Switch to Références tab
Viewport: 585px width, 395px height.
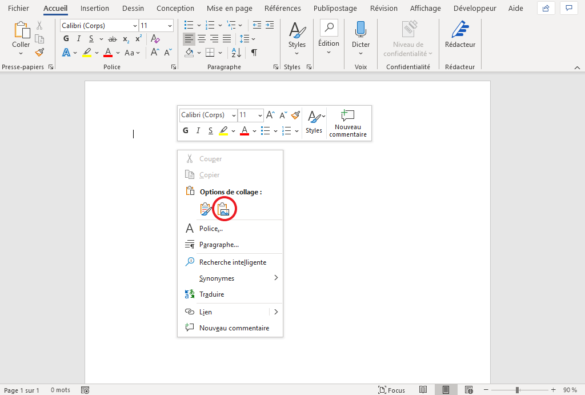click(x=282, y=8)
